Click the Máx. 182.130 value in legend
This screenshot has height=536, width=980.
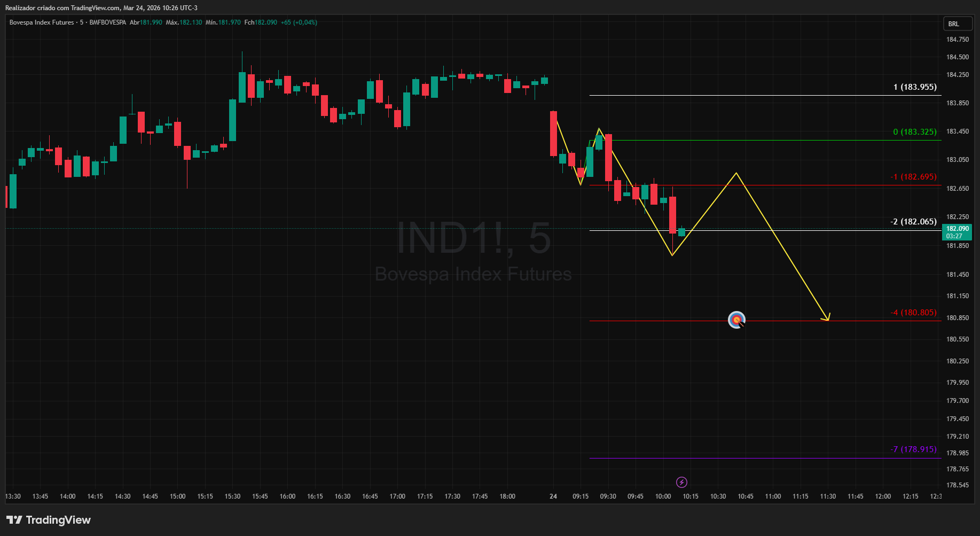(x=184, y=22)
